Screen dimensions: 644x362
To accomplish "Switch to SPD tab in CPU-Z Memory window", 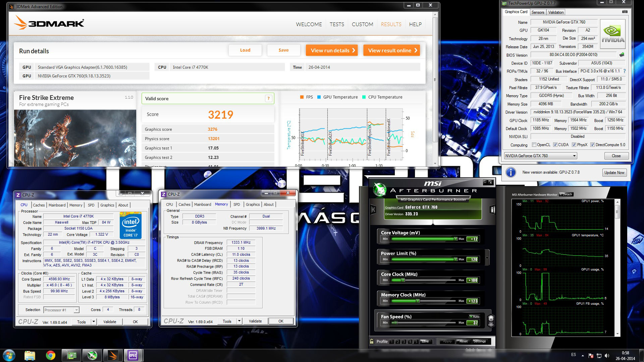I will [236, 204].
